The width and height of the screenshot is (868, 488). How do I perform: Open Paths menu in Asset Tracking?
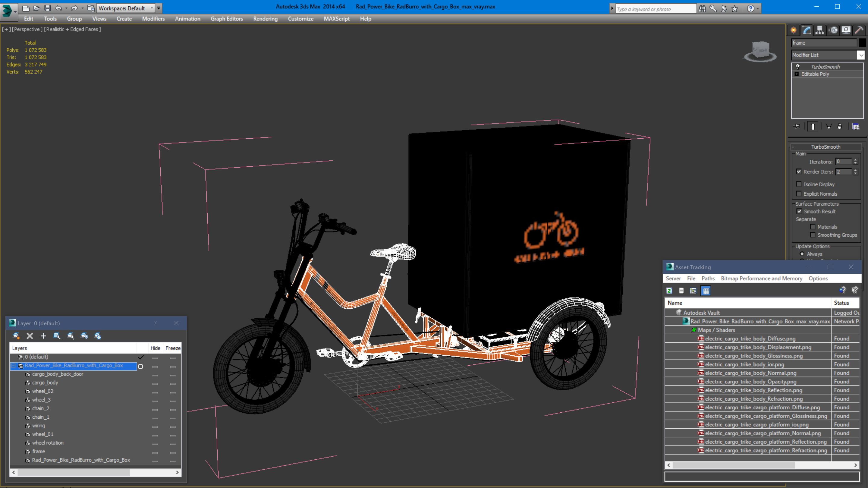708,279
